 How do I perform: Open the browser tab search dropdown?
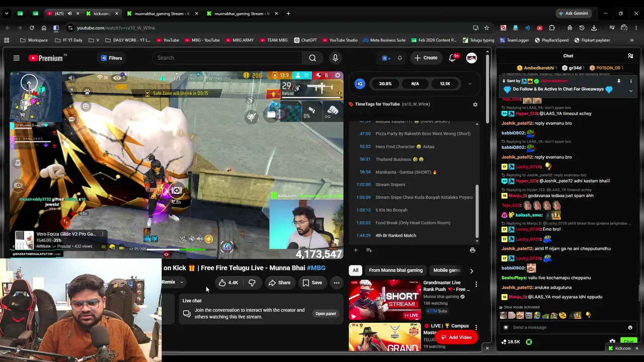pyautogui.click(x=7, y=14)
